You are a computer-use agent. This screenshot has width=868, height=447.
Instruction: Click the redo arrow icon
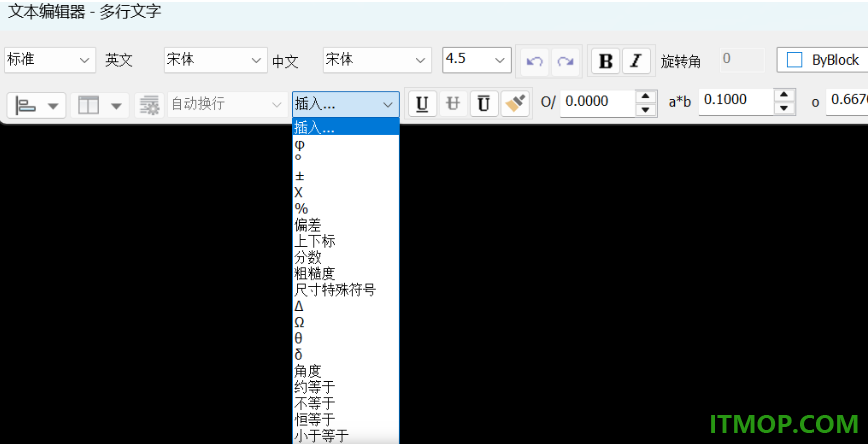coord(565,61)
